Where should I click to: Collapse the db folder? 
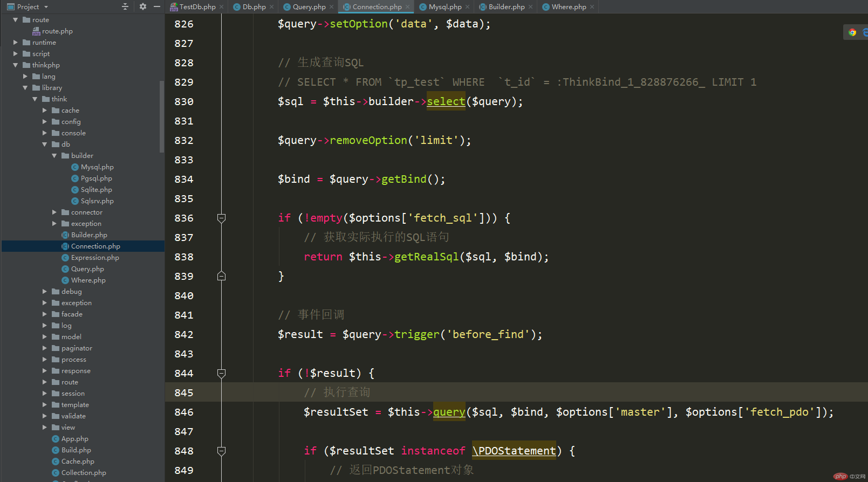[45, 144]
